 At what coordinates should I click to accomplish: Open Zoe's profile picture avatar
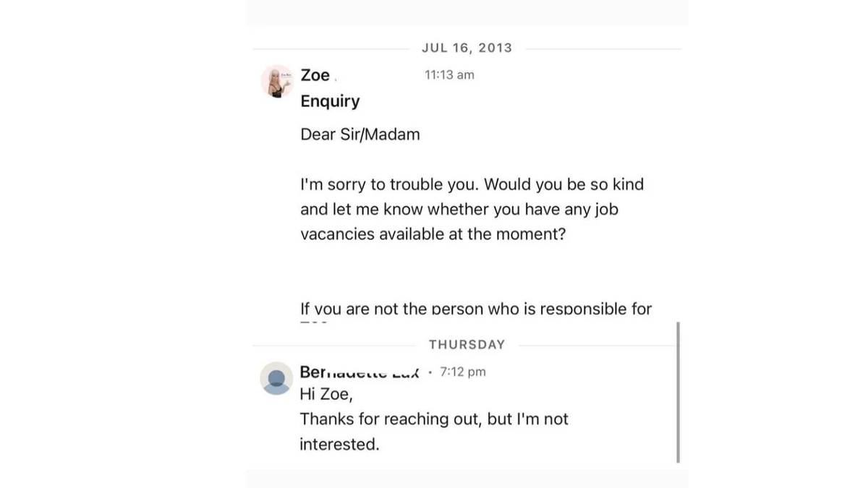pos(277,81)
